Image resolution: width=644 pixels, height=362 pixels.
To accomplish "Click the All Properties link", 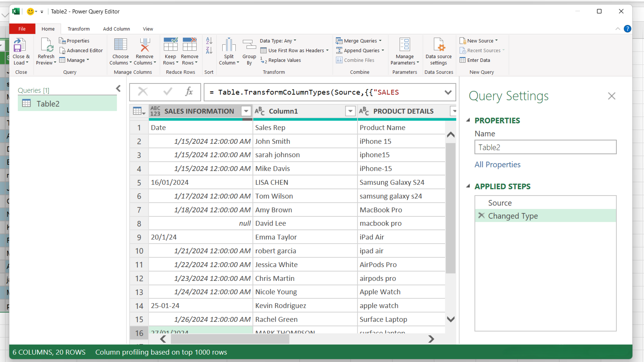I will coord(497,165).
